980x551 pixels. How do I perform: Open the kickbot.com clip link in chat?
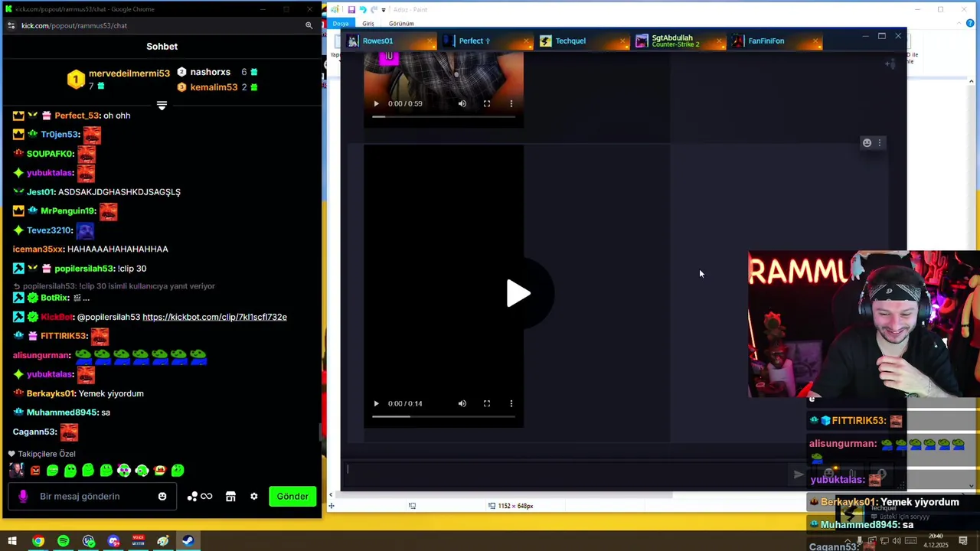pyautogui.click(x=214, y=317)
